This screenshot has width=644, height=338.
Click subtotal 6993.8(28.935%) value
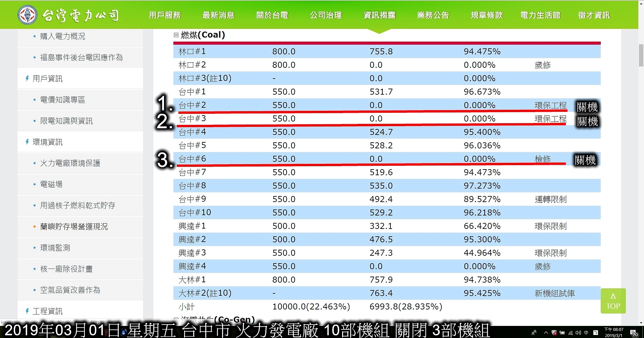(x=406, y=306)
